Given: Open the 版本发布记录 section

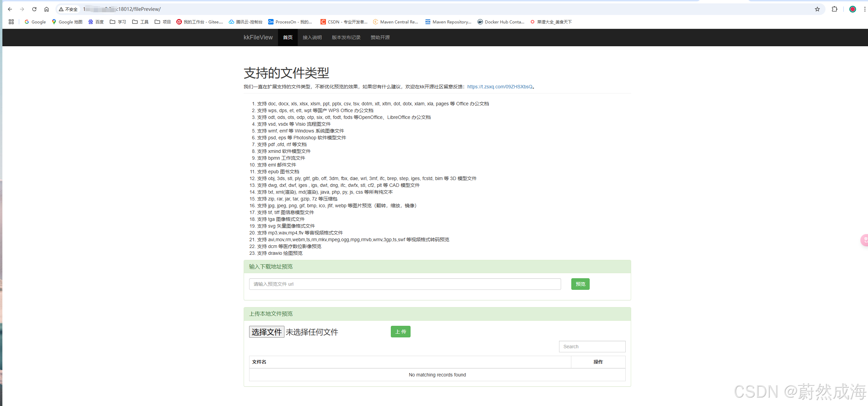Looking at the screenshot, I should tap(346, 37).
